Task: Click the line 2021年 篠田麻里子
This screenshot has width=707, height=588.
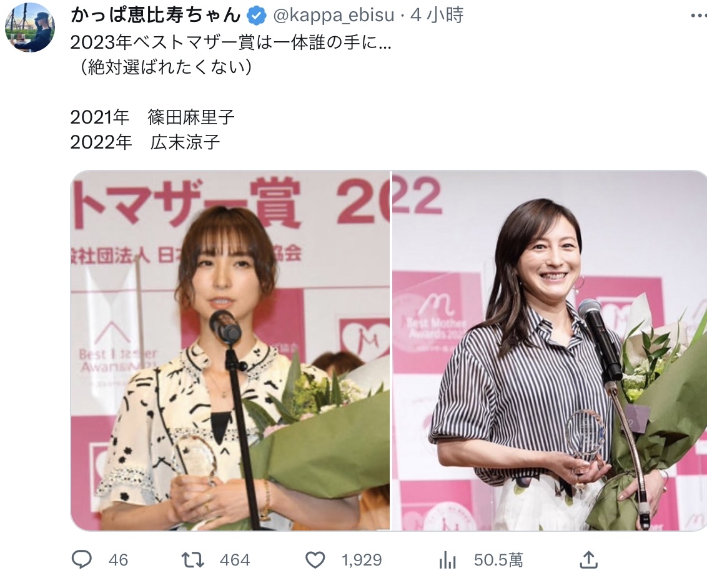Action: point(152,117)
